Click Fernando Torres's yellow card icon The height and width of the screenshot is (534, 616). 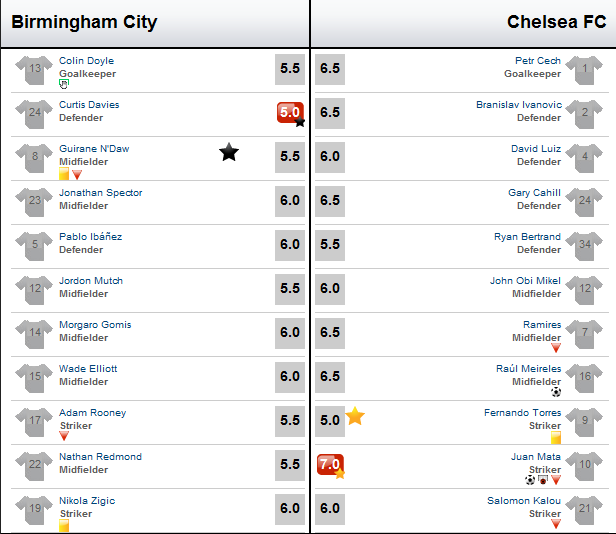point(556,437)
